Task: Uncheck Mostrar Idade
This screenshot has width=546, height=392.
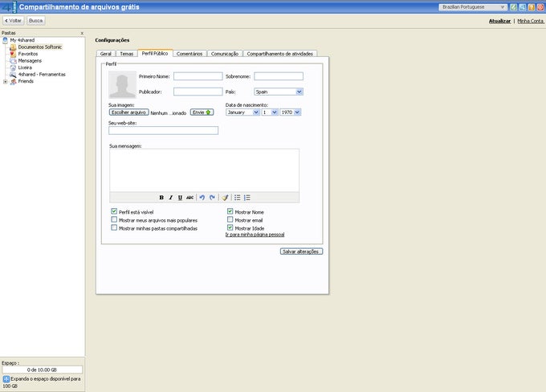Action: 230,227
